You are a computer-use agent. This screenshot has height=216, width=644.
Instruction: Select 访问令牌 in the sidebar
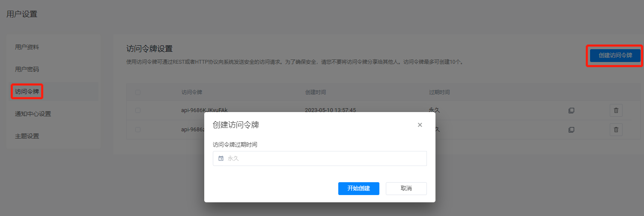pos(27,92)
